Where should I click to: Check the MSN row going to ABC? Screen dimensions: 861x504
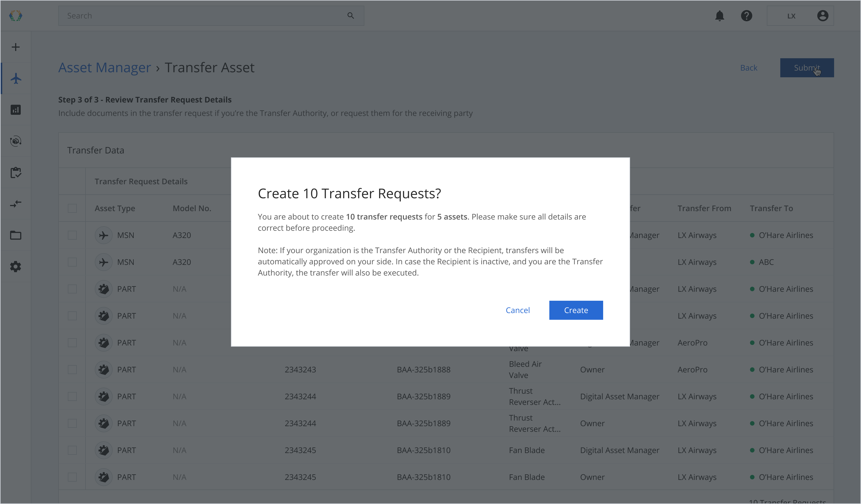tap(72, 262)
